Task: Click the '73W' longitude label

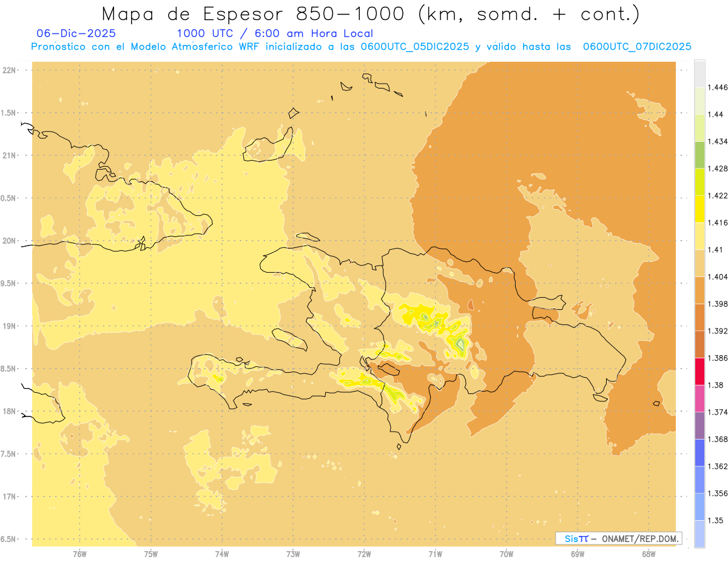Action: pos(293,554)
